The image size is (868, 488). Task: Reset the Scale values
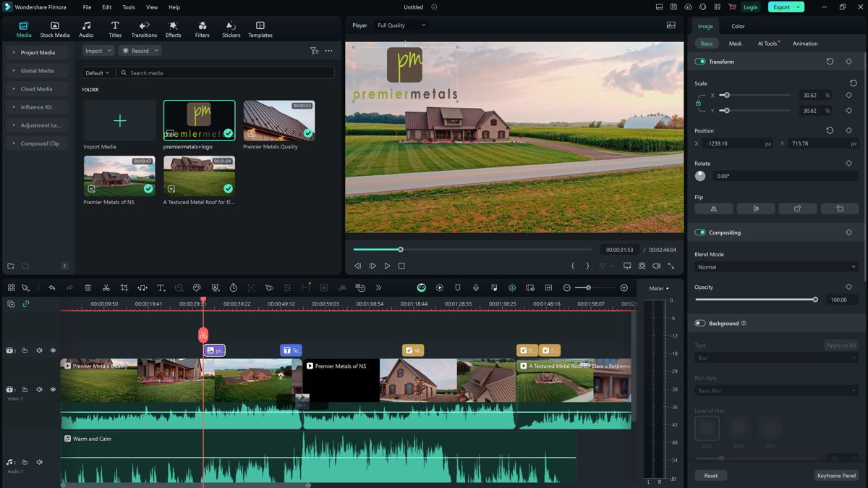tap(853, 83)
